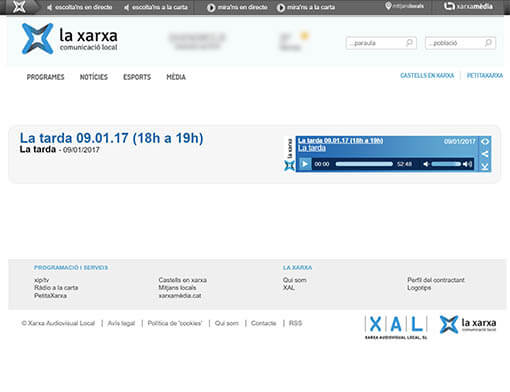The height and width of the screenshot is (392, 510).
Task: Click the volume-down speaker icon in player
Action: tap(426, 164)
